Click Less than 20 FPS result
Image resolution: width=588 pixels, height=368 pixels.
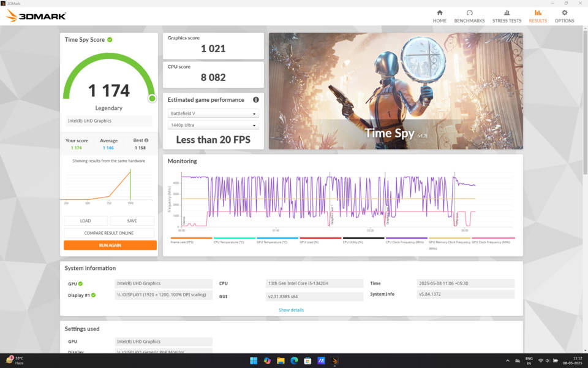pos(213,140)
